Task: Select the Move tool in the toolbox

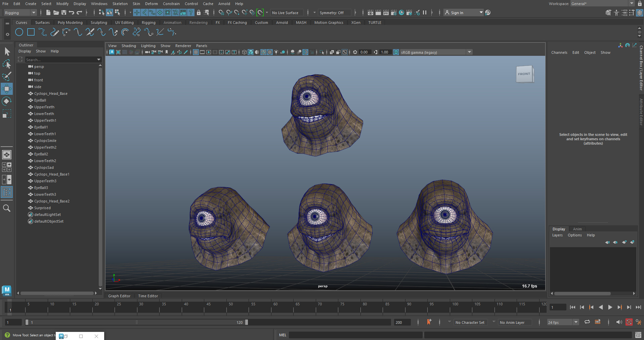Action: coord(7,89)
